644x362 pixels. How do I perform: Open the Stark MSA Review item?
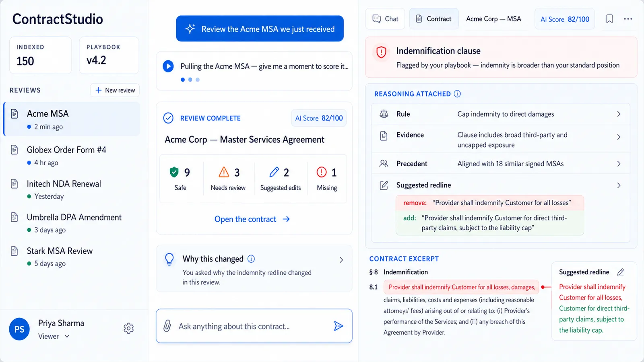72,257
